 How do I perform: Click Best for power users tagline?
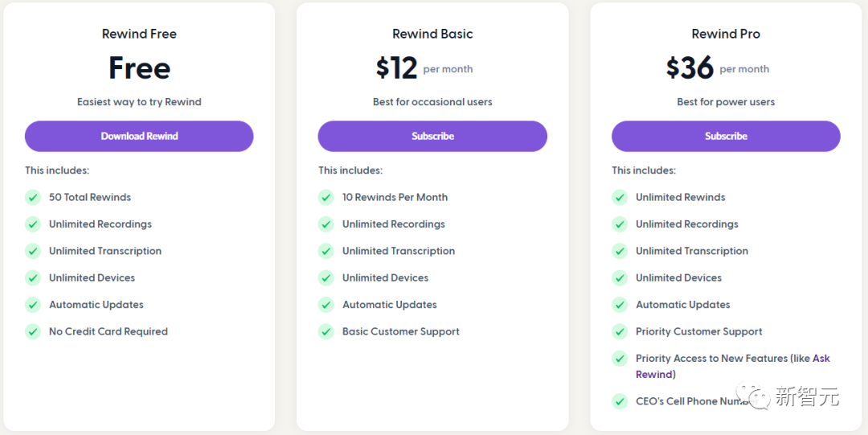click(x=726, y=102)
